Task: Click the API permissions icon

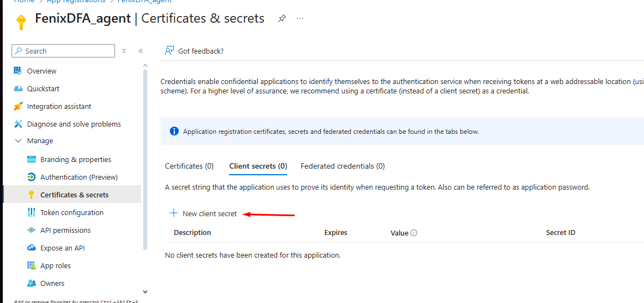Action: click(x=31, y=230)
